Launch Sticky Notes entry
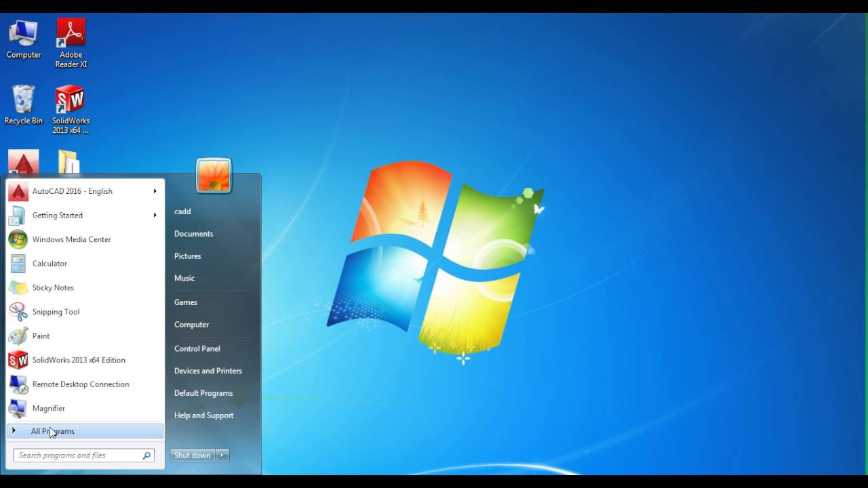868x488 pixels. pos(85,287)
